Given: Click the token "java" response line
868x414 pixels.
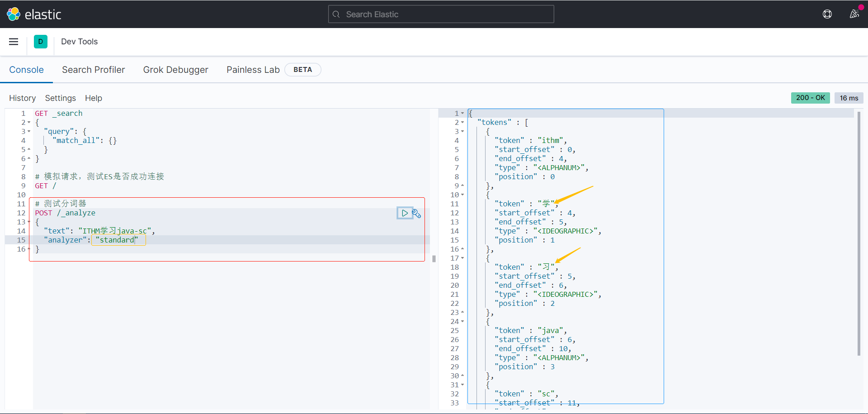Looking at the screenshot, I should point(531,331).
